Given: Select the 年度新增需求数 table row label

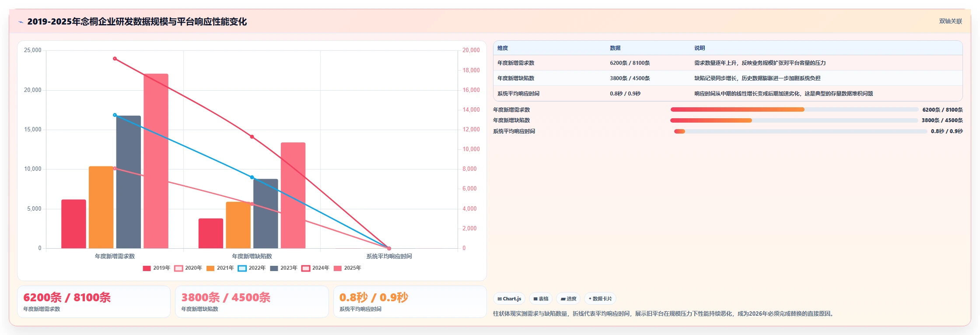Looking at the screenshot, I should tap(516, 63).
